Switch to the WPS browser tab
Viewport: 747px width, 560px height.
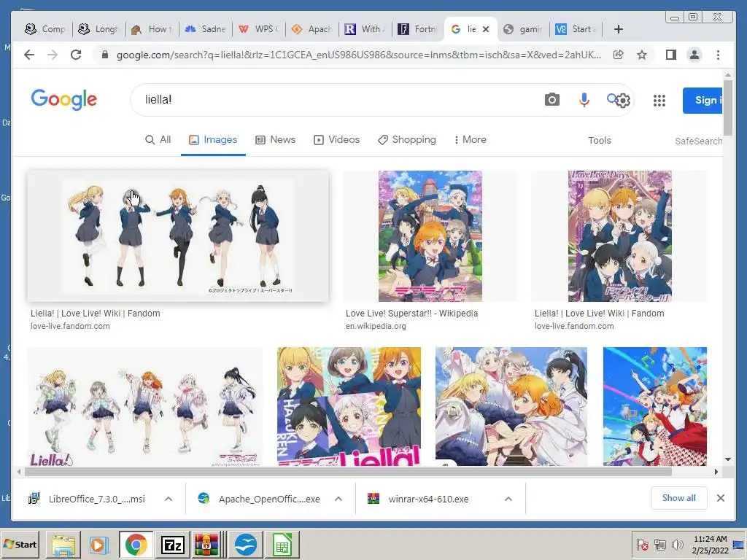(259, 29)
